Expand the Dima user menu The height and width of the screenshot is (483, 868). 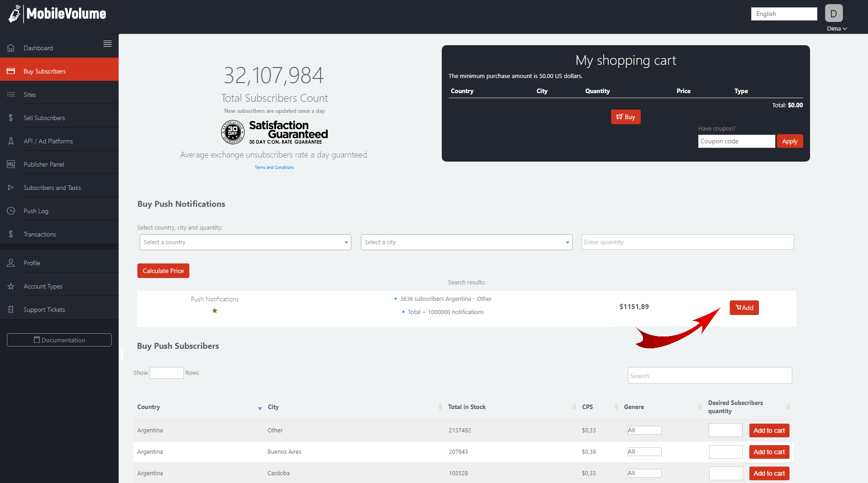point(837,28)
